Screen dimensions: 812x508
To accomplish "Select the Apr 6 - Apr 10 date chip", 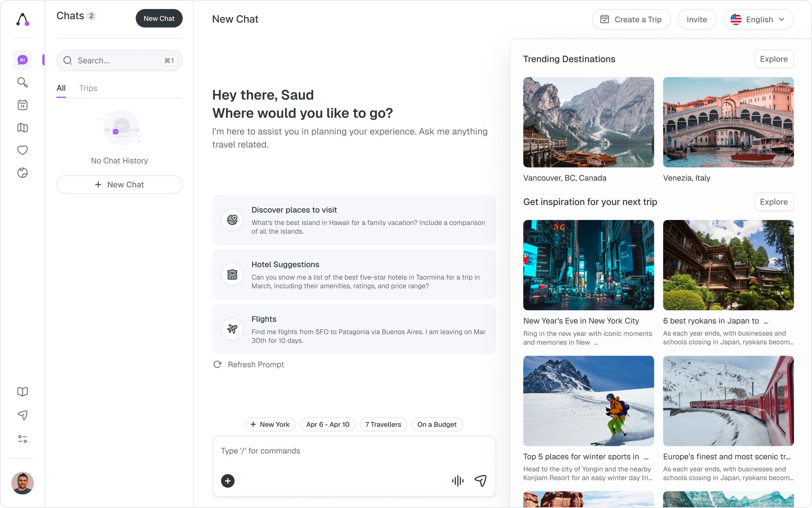I will (x=328, y=425).
